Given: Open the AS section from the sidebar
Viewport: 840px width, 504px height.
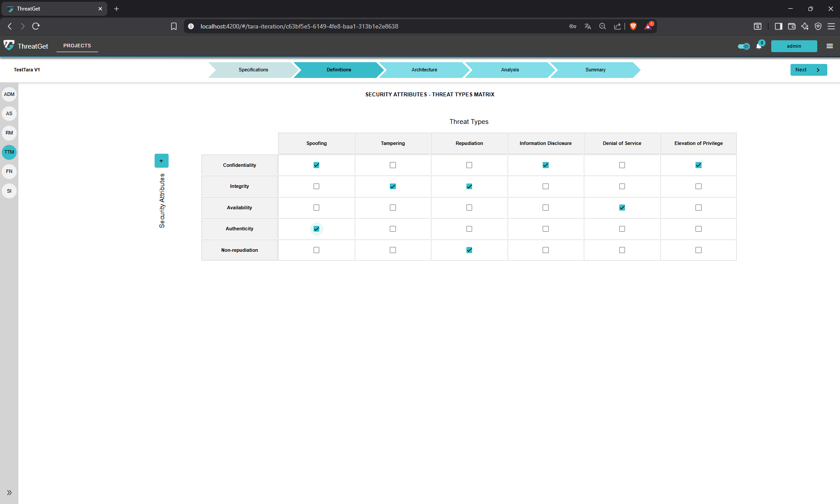Looking at the screenshot, I should [x=9, y=113].
